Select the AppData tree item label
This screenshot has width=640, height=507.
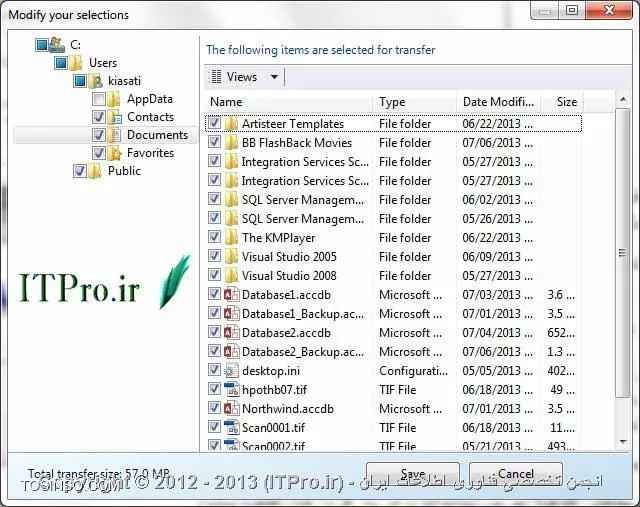click(x=150, y=99)
